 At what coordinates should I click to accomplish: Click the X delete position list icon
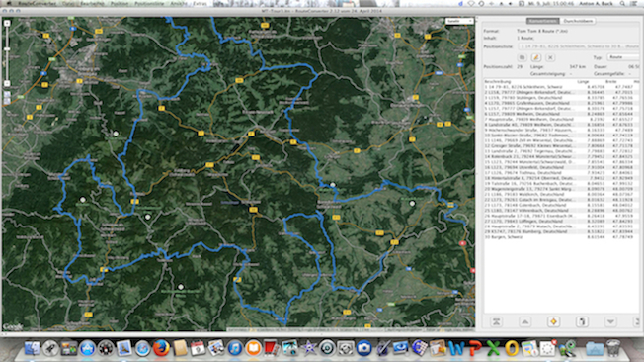coord(550,57)
